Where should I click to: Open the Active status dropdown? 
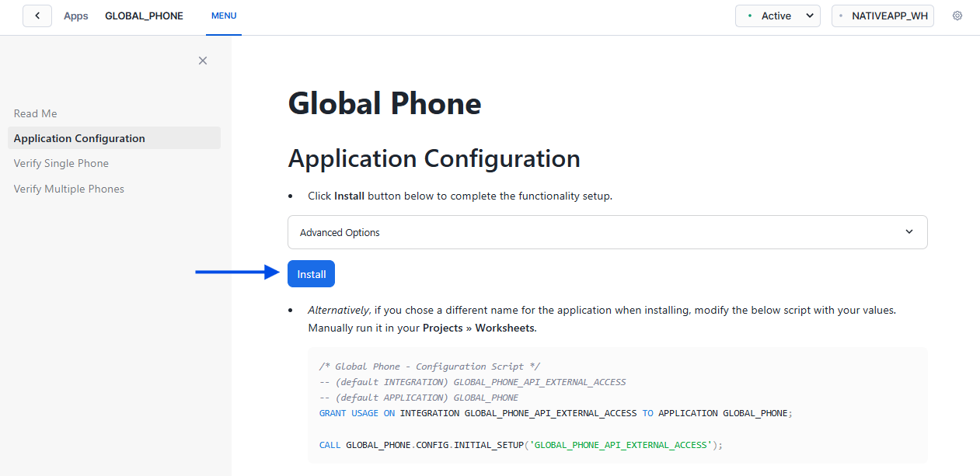[777, 16]
